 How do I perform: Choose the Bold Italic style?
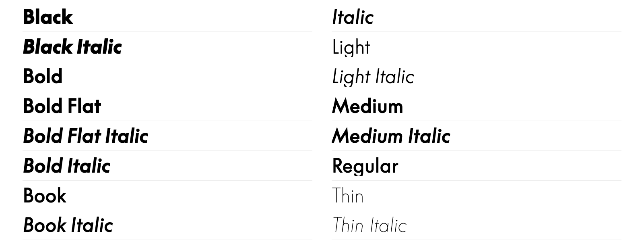point(67,166)
